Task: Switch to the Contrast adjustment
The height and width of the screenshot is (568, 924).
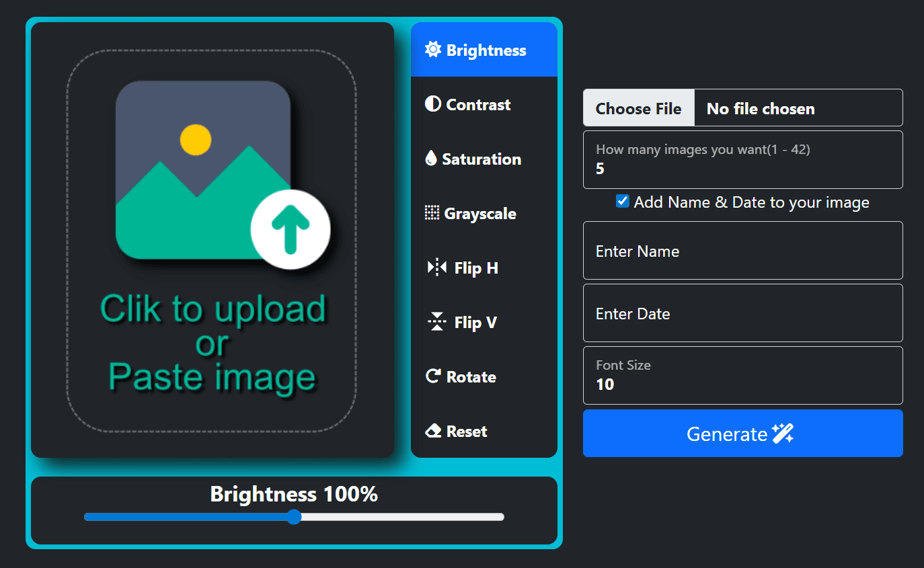Action: [x=484, y=104]
